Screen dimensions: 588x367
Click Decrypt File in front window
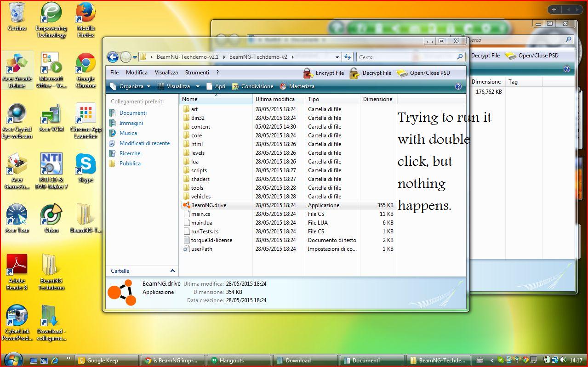[371, 73]
